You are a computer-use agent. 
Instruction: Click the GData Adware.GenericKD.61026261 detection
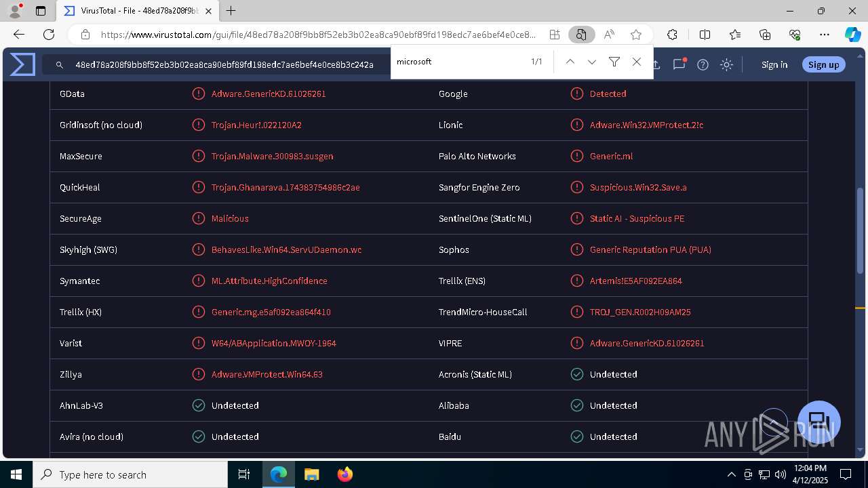click(269, 94)
